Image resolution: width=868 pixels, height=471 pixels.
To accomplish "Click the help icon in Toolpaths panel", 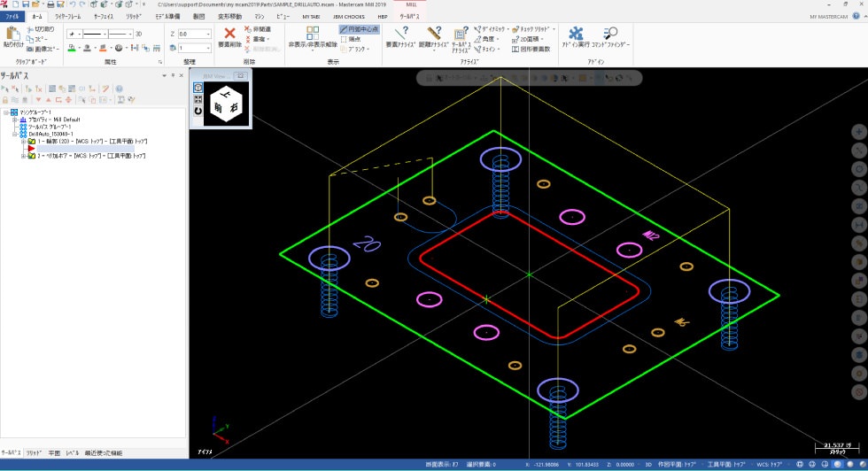I will 118,89.
